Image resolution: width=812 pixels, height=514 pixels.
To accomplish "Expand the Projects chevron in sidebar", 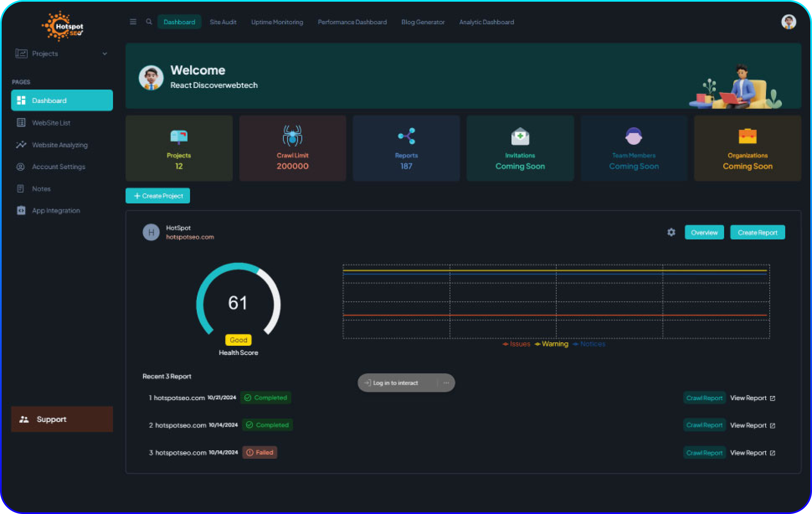I will (x=105, y=54).
